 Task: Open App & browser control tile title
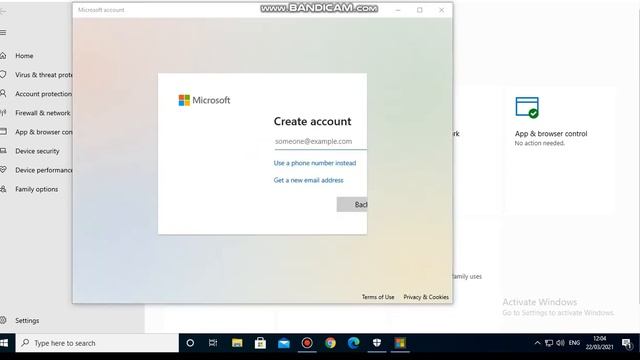(x=551, y=133)
